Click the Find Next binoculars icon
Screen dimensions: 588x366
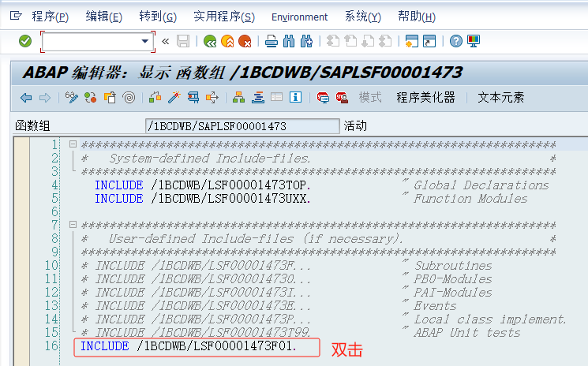[x=306, y=41]
